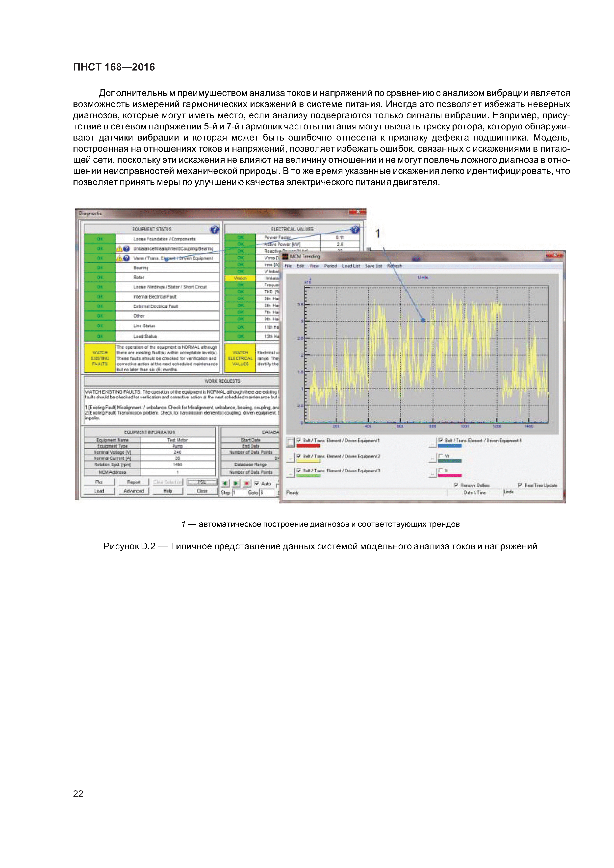614x868 pixels.
Task: Click green color swatch for Driven Equipment 3
Action: point(308,476)
